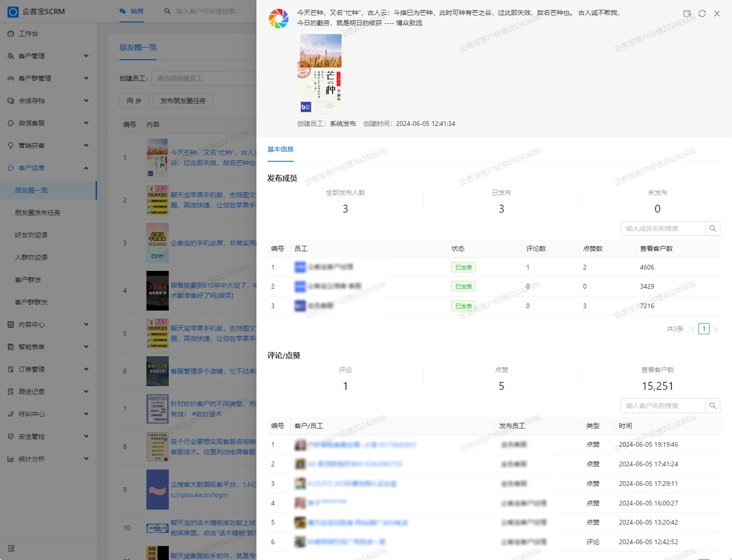Collapse 客户运营 sidebar menu
The image size is (732, 560).
click(48, 168)
